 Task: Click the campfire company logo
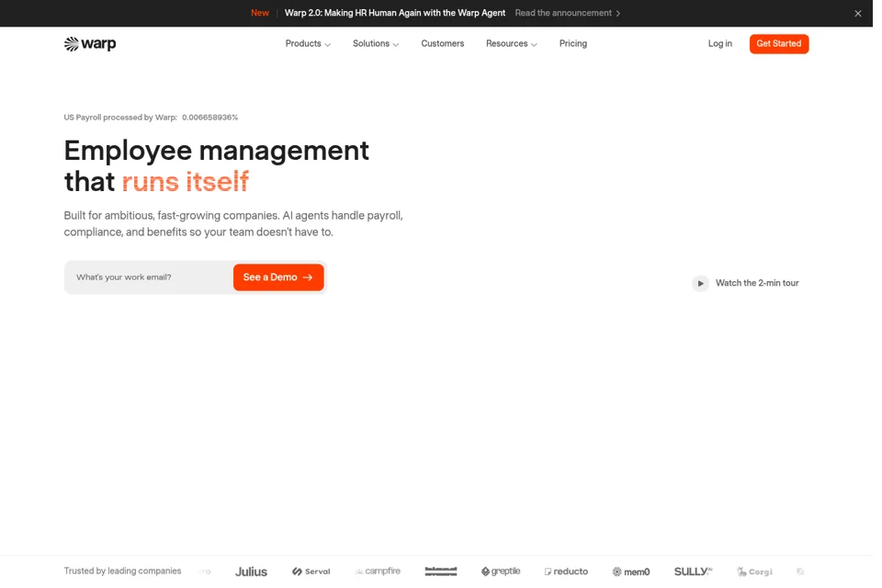pyautogui.click(x=378, y=571)
